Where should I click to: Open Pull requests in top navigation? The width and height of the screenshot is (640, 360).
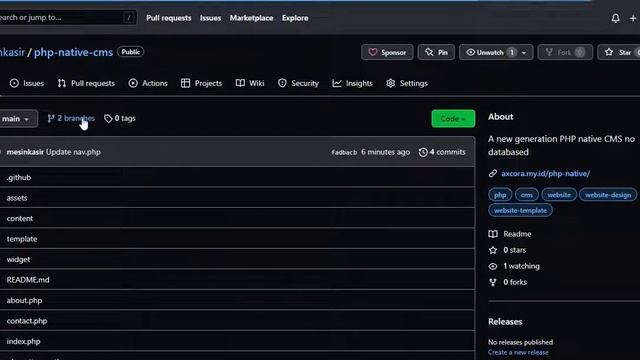(169, 18)
